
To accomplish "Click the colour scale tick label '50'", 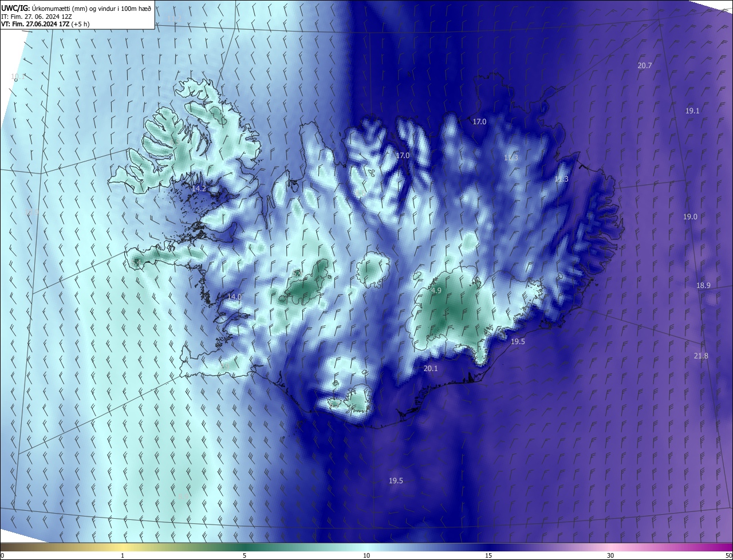I will click(728, 555).
